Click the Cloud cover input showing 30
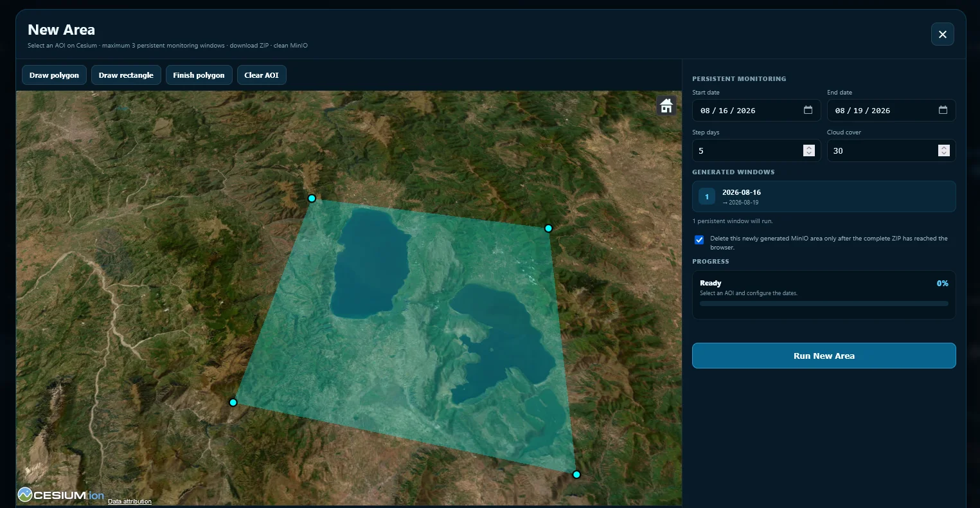Screen dimensions: 980x508 click(891, 150)
